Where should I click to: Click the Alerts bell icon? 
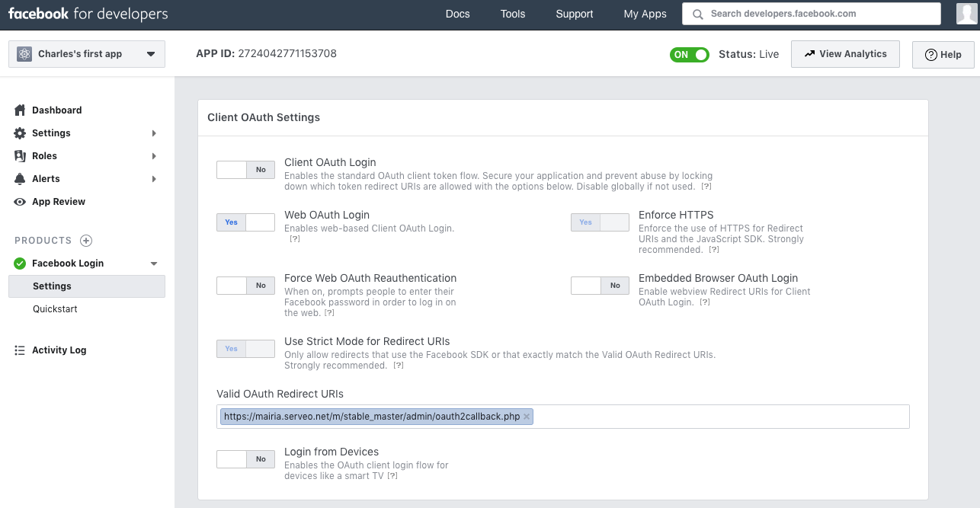20,179
